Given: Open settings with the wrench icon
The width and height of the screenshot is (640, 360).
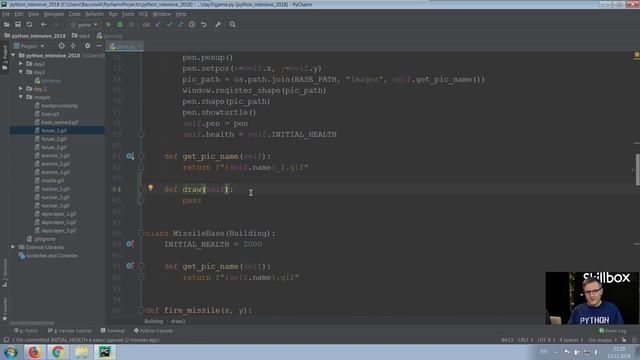Looking at the screenshot, I should tap(218, 24).
